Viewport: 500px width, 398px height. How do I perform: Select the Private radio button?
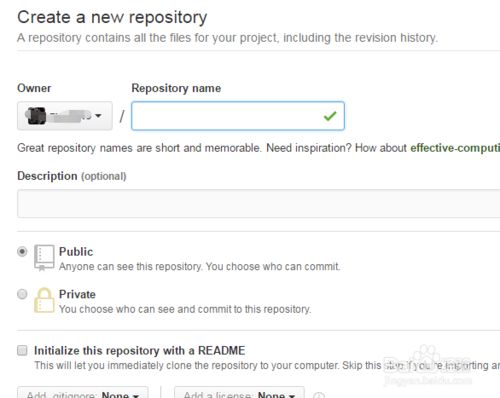pos(22,294)
